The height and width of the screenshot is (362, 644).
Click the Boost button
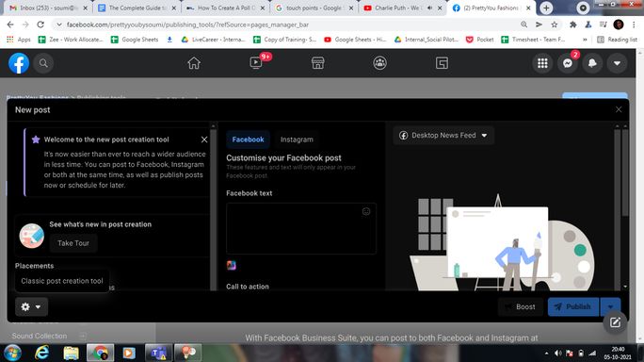pos(520,307)
